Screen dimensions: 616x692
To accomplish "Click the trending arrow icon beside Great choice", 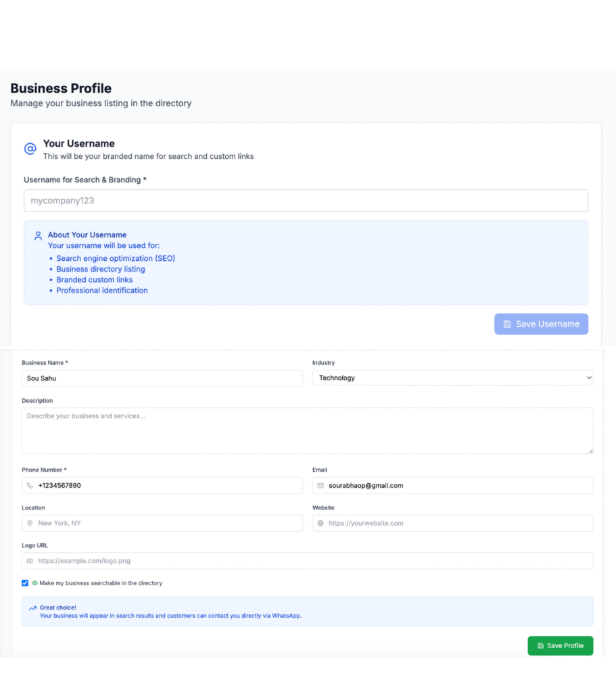I will (32, 608).
